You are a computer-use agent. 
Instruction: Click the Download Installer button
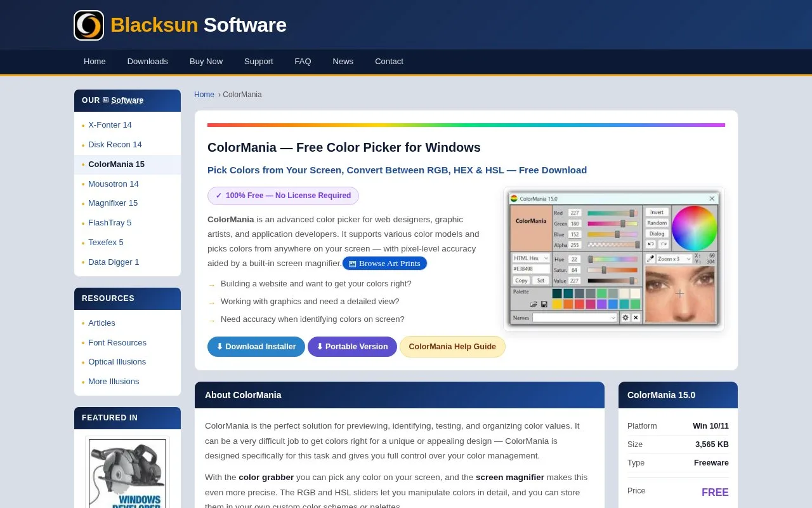click(256, 347)
